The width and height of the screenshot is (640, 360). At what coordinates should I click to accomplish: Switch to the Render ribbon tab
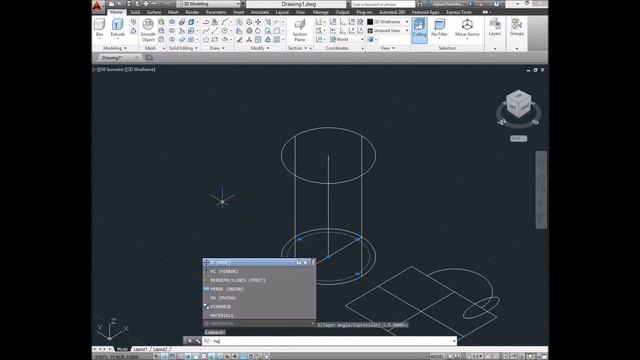point(192,12)
